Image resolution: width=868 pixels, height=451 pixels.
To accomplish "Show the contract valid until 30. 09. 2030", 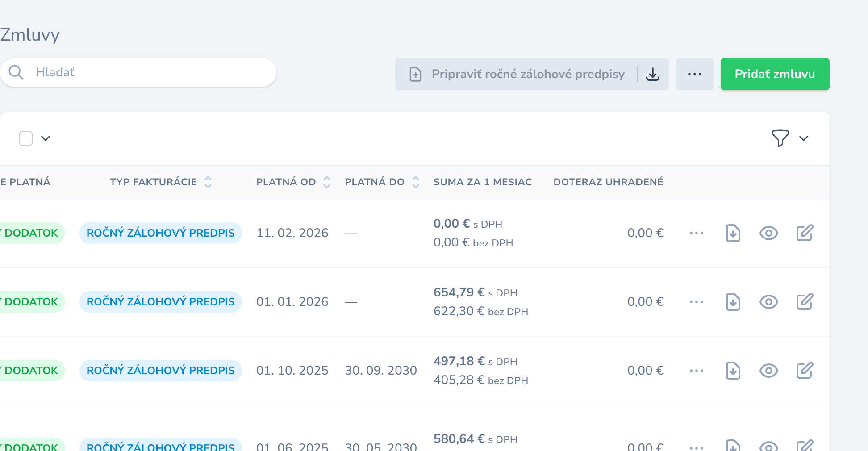I will tap(768, 371).
